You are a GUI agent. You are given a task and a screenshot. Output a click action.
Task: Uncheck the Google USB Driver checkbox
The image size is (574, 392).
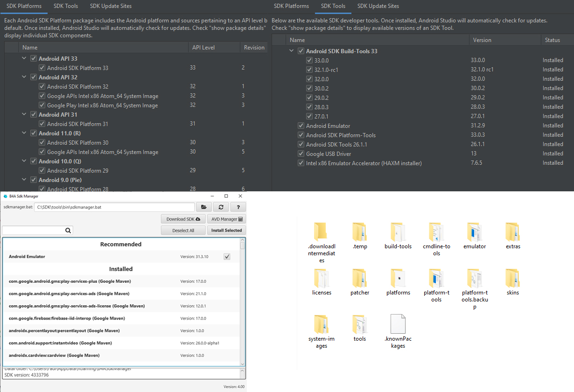301,154
